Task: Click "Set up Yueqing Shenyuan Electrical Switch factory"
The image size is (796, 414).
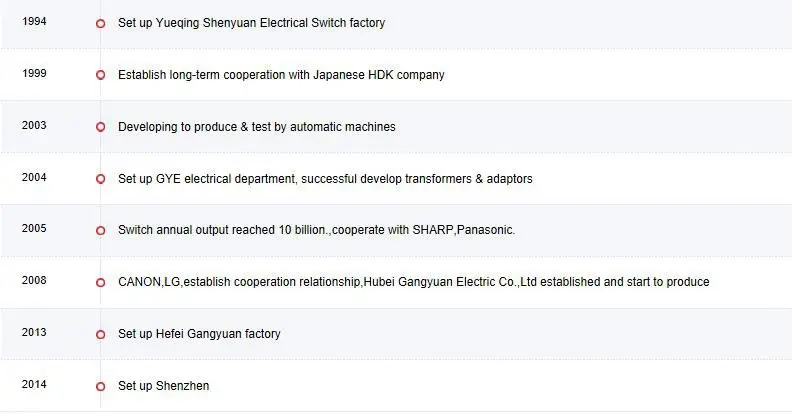Action: click(251, 23)
